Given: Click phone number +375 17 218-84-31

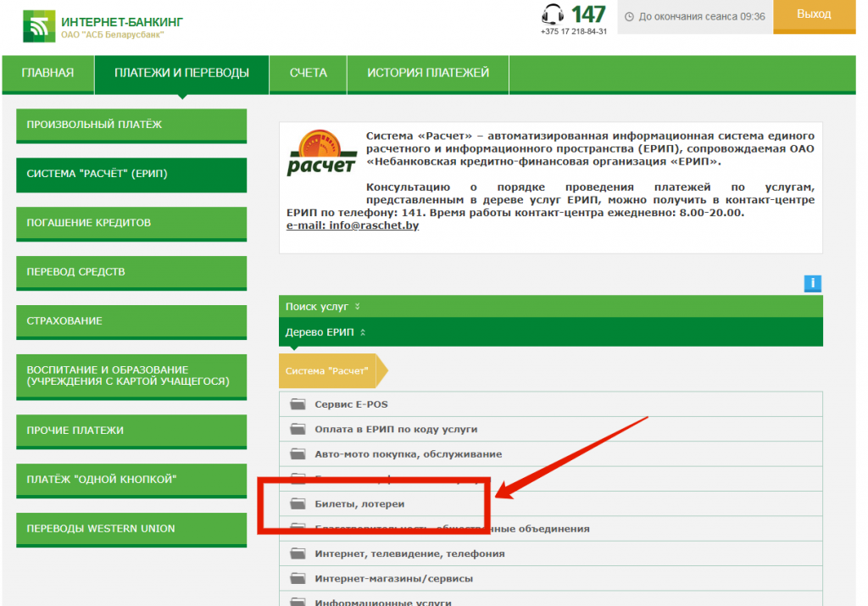Looking at the screenshot, I should pyautogui.click(x=574, y=31).
